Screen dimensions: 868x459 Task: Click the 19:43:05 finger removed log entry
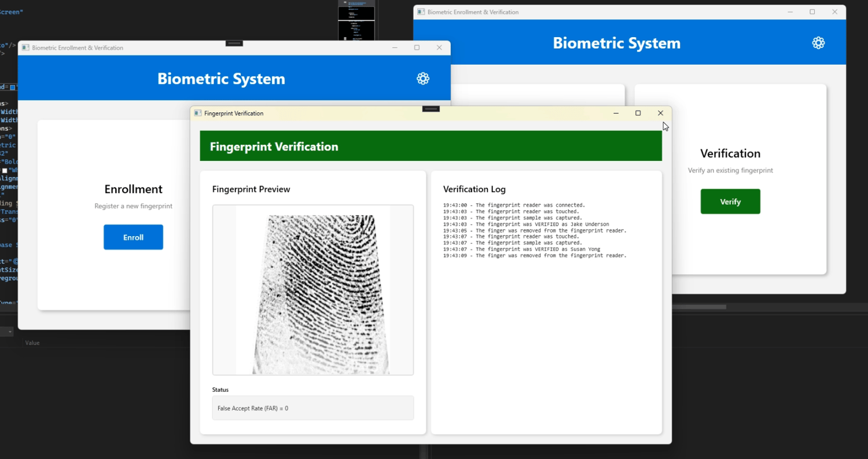535,230
